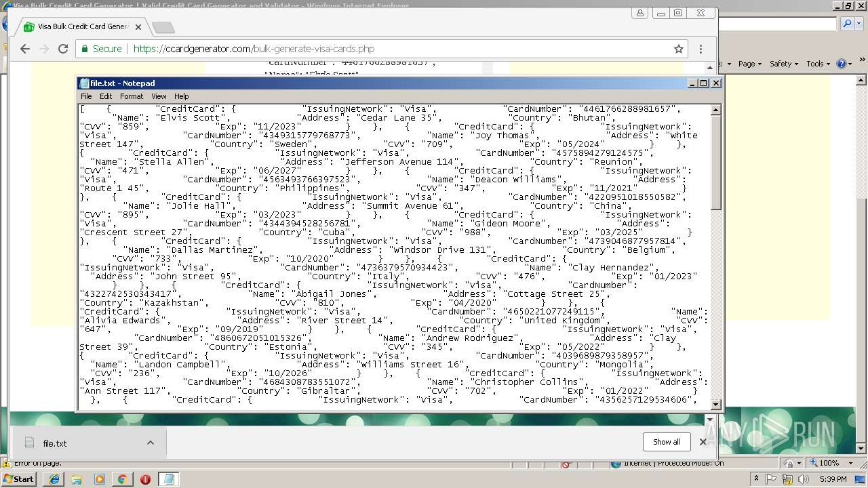Maximize the Notepad window
Viewport: 868px width, 488px height.
(704, 83)
